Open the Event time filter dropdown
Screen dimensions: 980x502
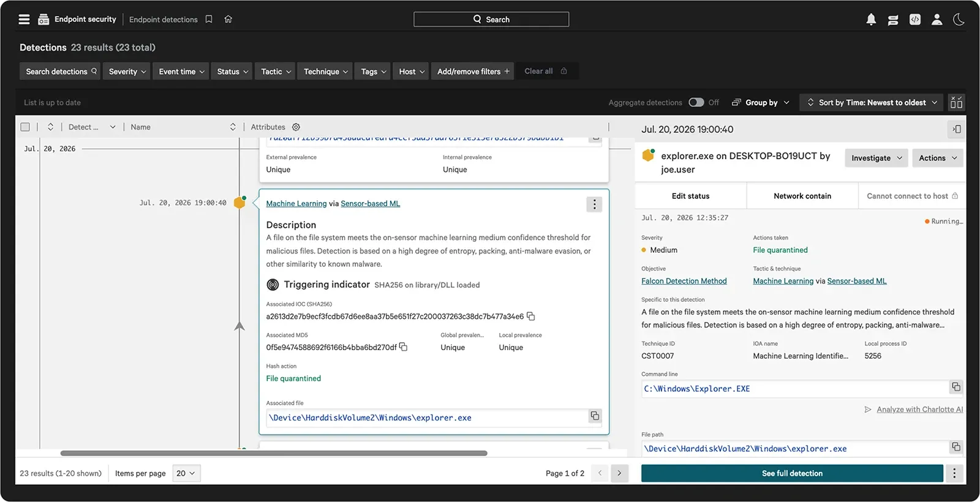point(181,72)
